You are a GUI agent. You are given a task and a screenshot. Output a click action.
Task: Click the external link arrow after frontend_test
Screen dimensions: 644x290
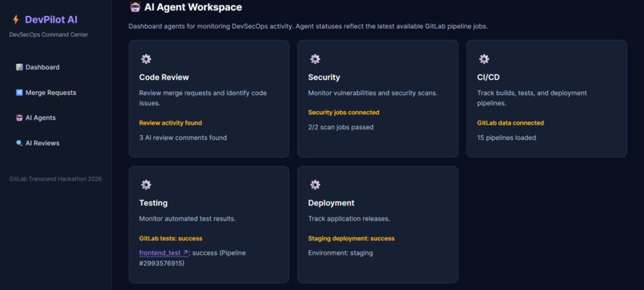185,252
